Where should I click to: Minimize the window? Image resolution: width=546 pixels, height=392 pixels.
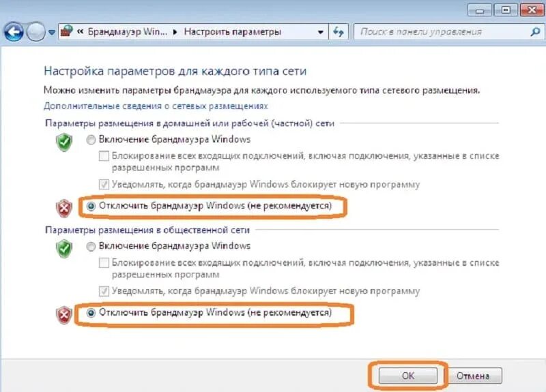[480, 10]
